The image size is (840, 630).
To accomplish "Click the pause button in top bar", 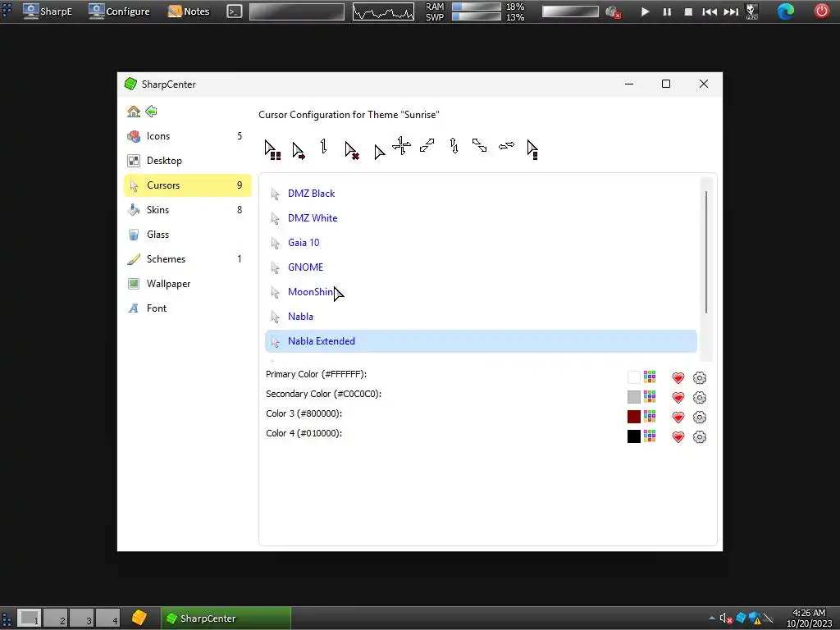I will coord(667,11).
